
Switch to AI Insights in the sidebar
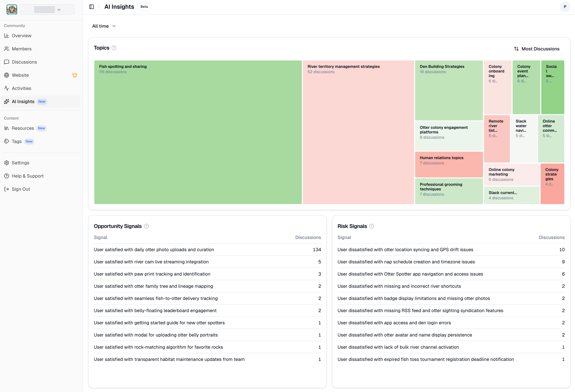tap(23, 101)
